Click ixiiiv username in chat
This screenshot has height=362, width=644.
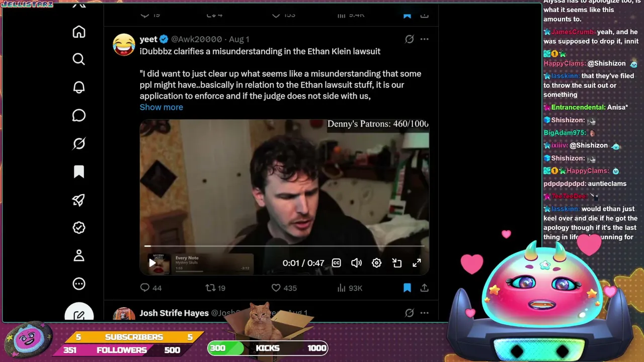559,145
